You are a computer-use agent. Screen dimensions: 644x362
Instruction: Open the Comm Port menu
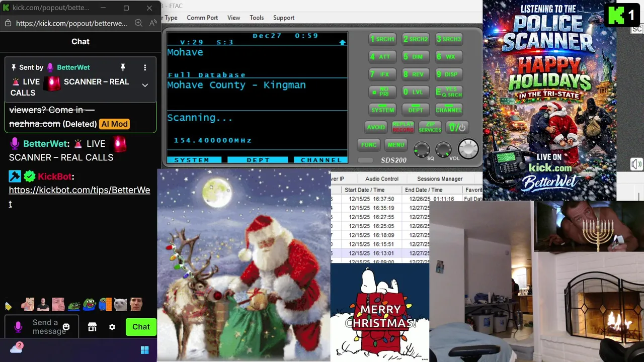tap(202, 18)
